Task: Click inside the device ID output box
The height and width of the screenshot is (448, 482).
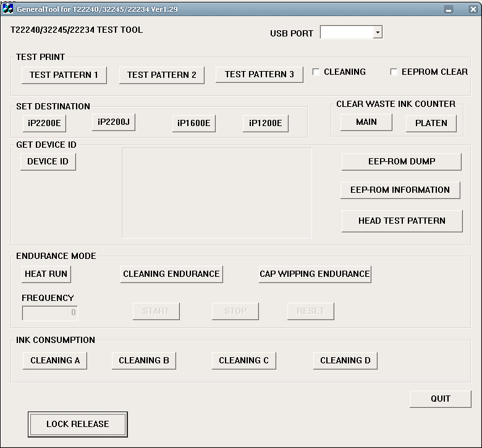Action: tap(217, 193)
